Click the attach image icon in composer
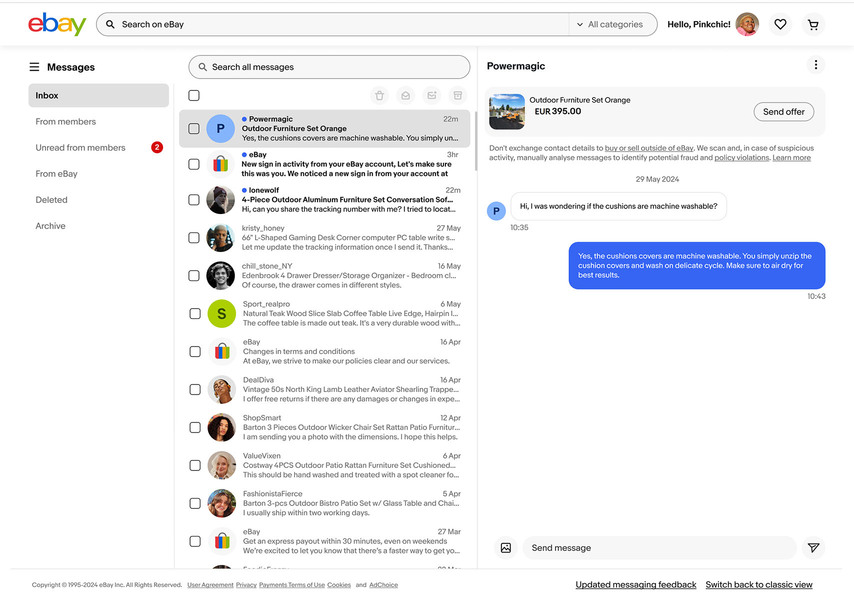The image size is (854, 600). (505, 548)
